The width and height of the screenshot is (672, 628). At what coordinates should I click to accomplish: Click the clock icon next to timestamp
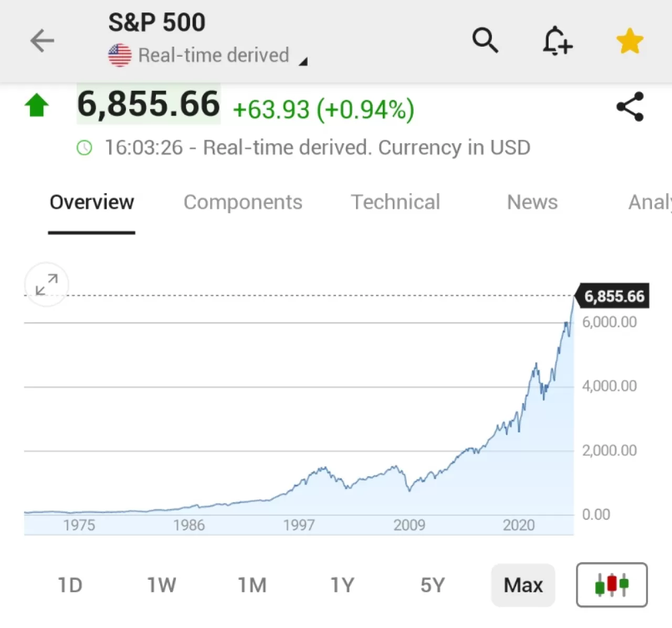(84, 148)
